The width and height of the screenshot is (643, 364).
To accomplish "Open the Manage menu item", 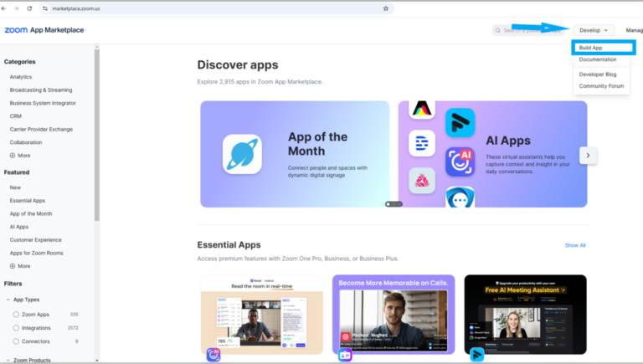I will click(x=634, y=30).
